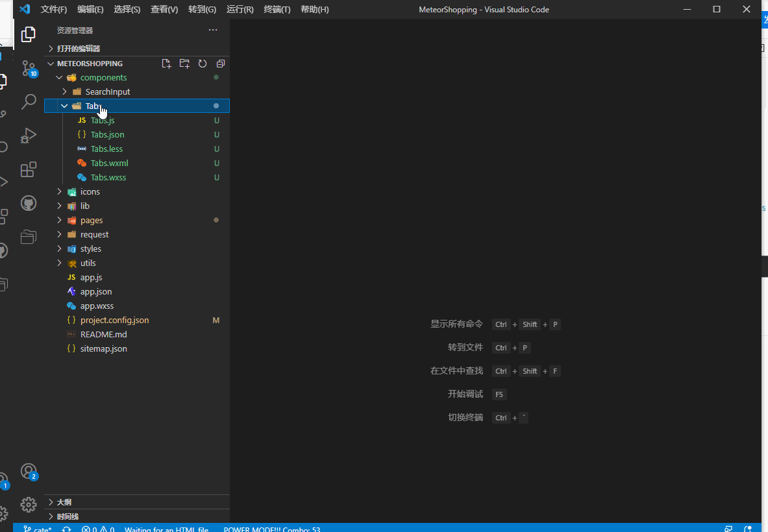
Task: Expand the request folder
Action: (136, 234)
